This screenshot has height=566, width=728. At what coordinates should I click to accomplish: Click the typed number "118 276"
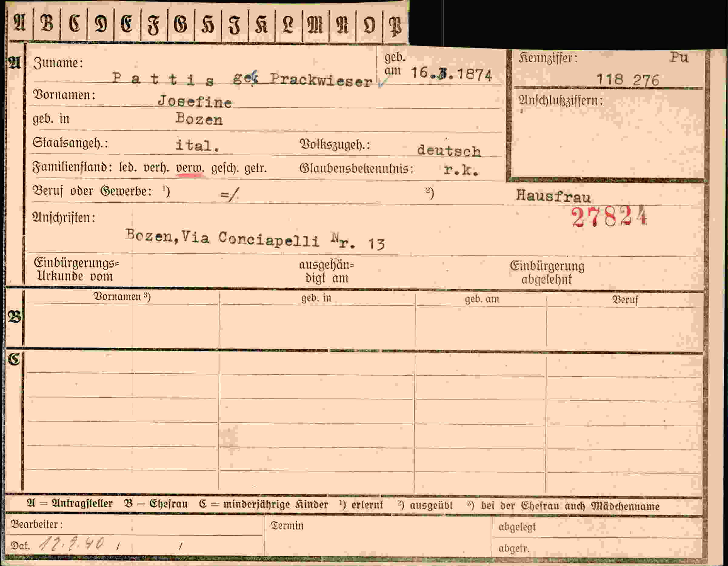[x=628, y=80]
